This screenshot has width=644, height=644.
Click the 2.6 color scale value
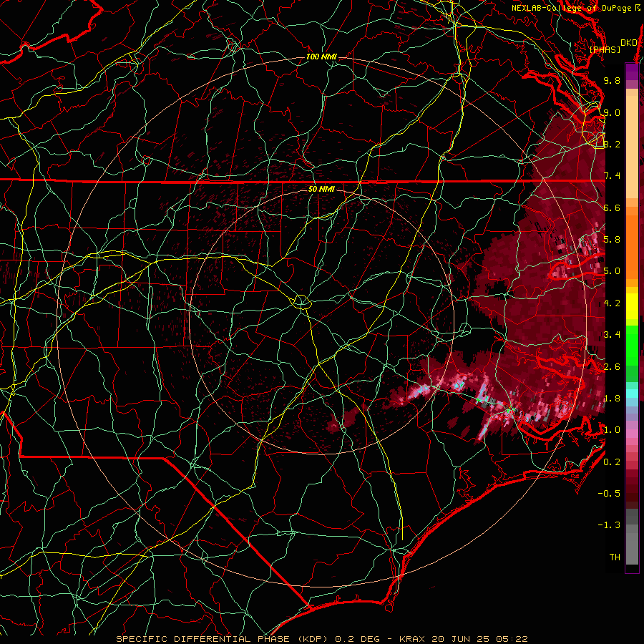[x=612, y=367]
